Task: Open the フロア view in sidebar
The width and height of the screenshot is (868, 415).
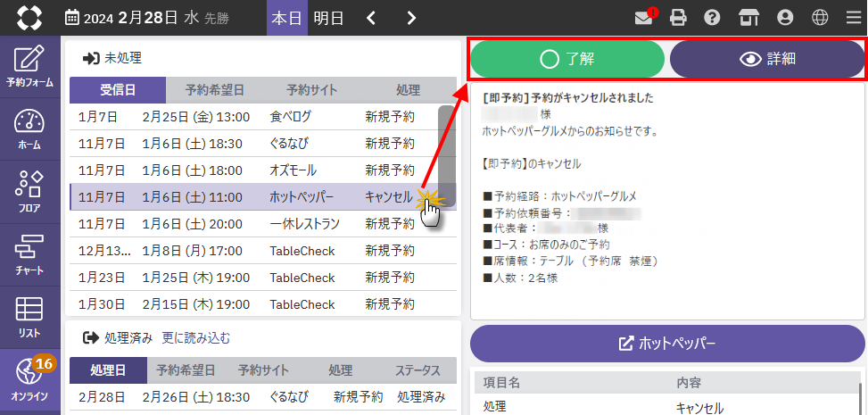Action: click(29, 192)
